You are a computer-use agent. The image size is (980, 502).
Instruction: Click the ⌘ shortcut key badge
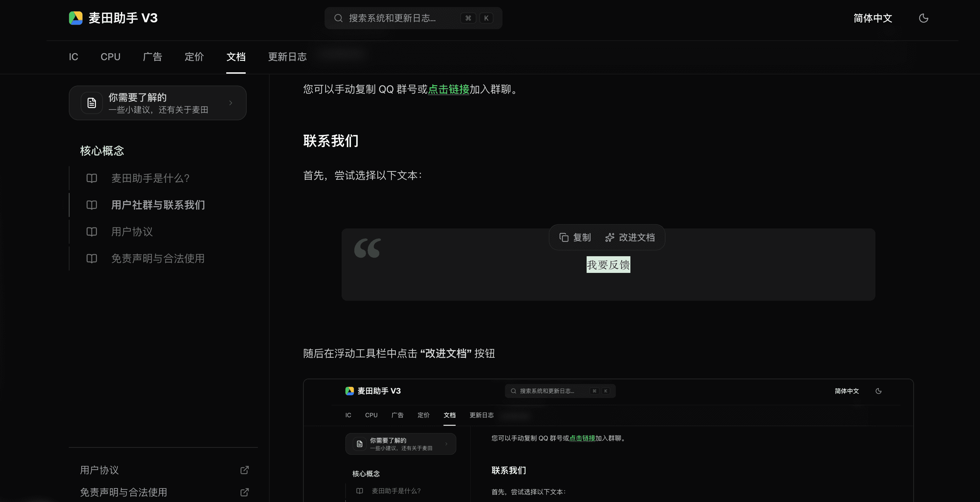468,18
